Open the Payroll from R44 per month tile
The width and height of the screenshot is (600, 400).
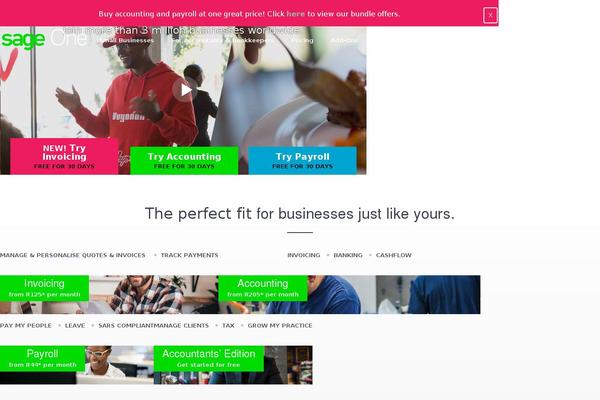[x=42, y=359]
